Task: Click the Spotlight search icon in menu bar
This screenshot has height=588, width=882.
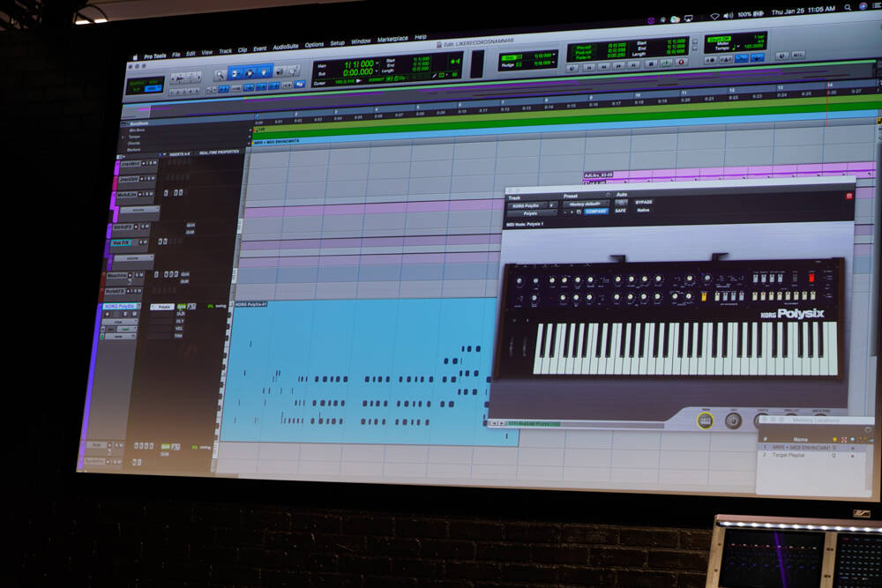Action: [x=847, y=7]
